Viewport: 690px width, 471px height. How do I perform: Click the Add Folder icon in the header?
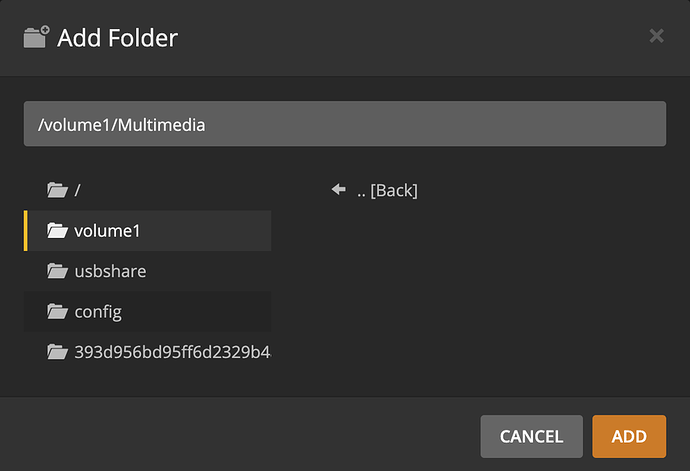click(36, 38)
